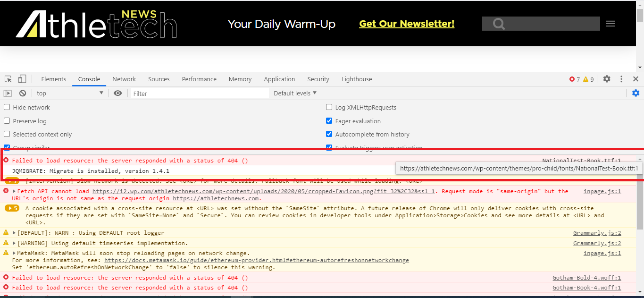Expand the WARNING default timeseries entry
Viewport: 644px width, 298px height.
click(14, 243)
